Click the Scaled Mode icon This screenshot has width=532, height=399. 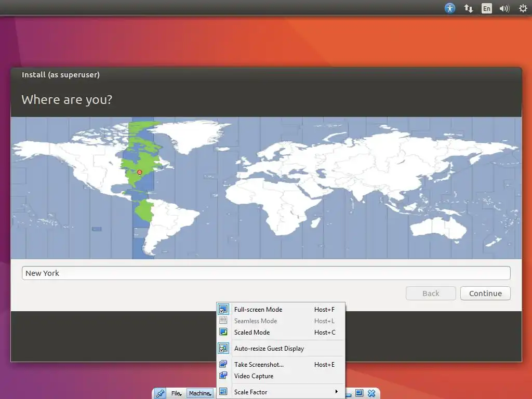pos(223,332)
